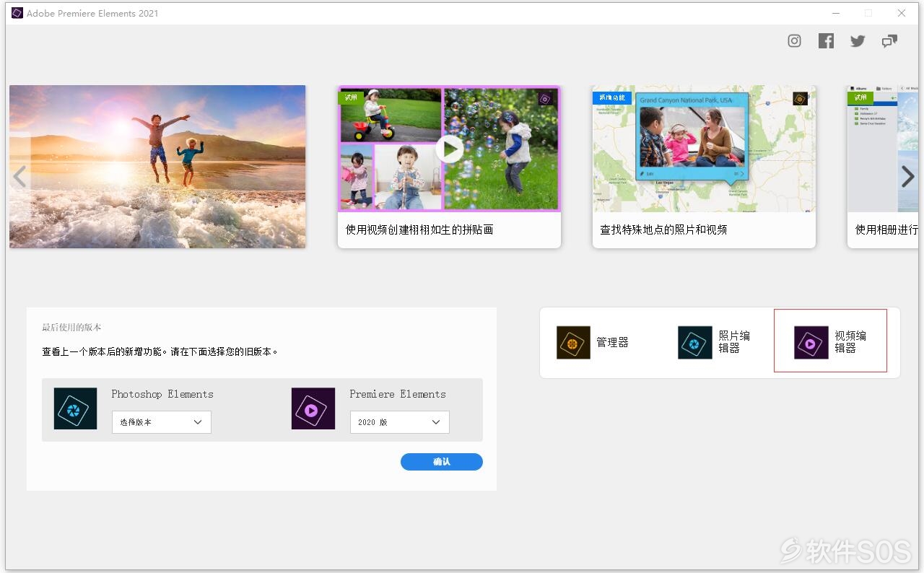Click the beach jumping kids banner image

[157, 167]
